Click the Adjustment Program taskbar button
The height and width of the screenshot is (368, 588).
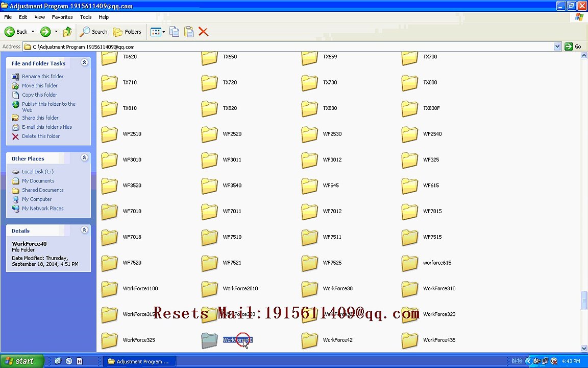coord(138,361)
